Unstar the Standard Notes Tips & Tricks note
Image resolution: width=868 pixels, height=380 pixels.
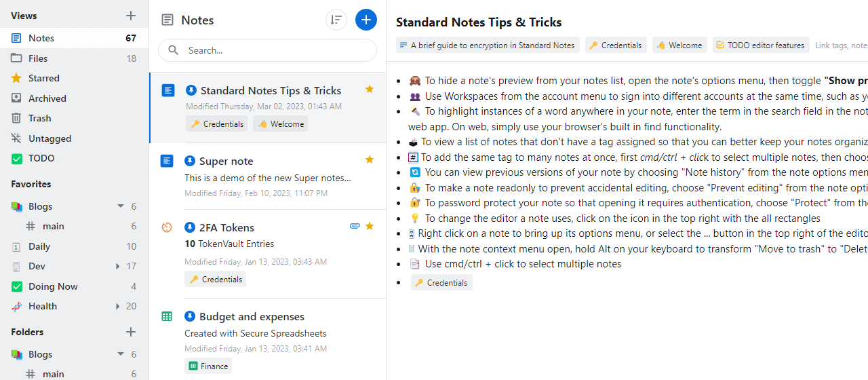coord(370,89)
